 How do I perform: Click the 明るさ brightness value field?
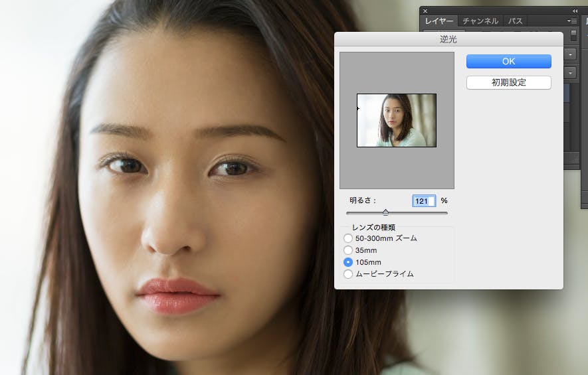point(424,201)
